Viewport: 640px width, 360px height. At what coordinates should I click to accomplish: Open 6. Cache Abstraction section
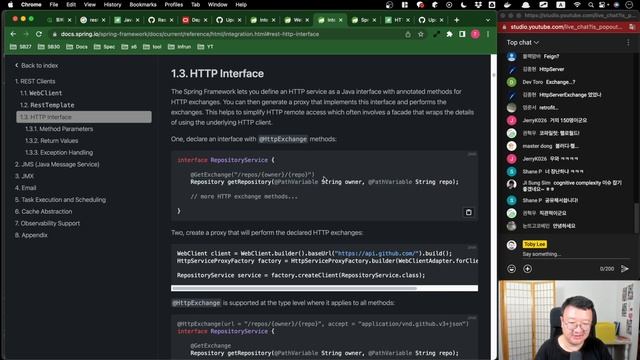click(x=43, y=212)
